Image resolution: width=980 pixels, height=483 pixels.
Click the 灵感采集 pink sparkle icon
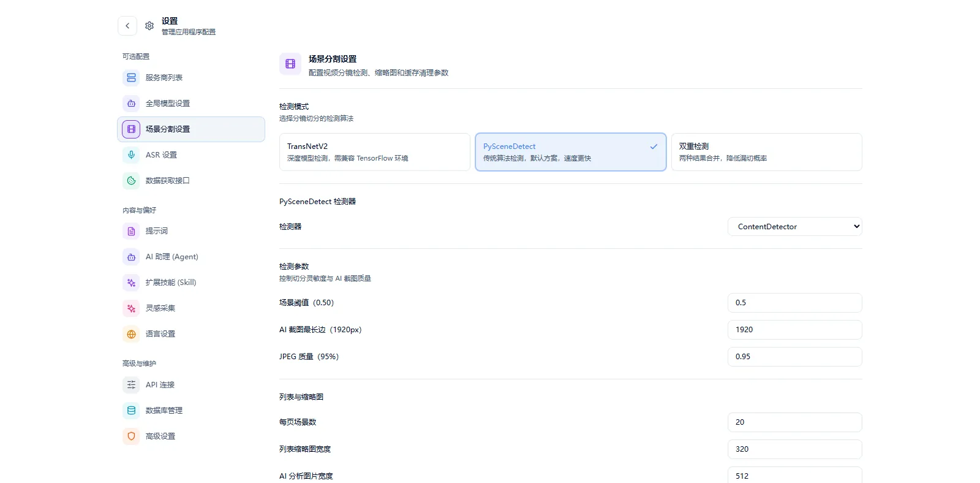[x=131, y=308]
